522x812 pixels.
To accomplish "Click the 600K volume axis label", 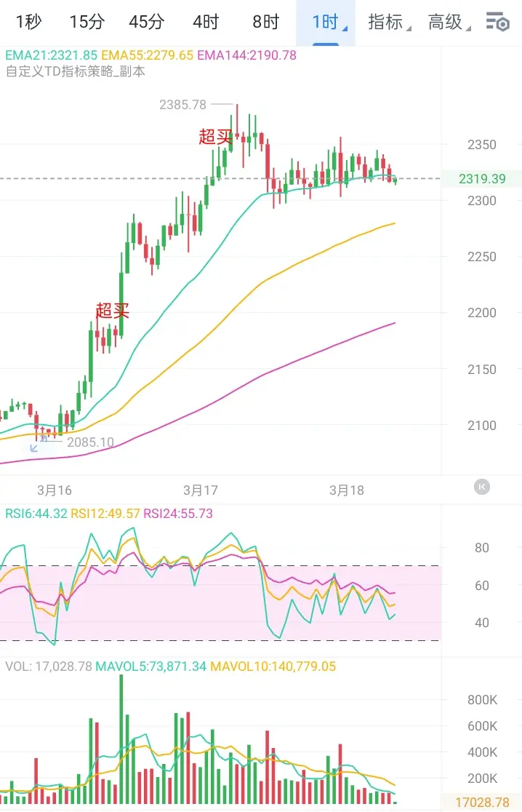I will coord(482,726).
